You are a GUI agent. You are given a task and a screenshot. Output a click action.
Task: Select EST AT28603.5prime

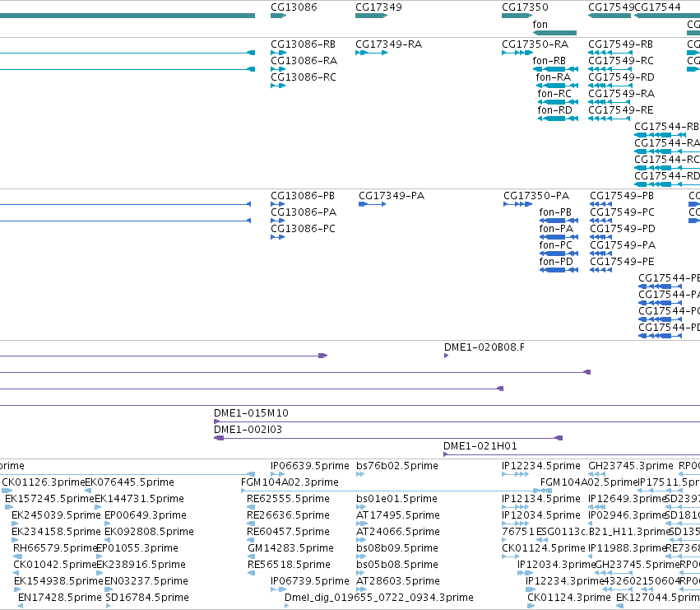(398, 581)
